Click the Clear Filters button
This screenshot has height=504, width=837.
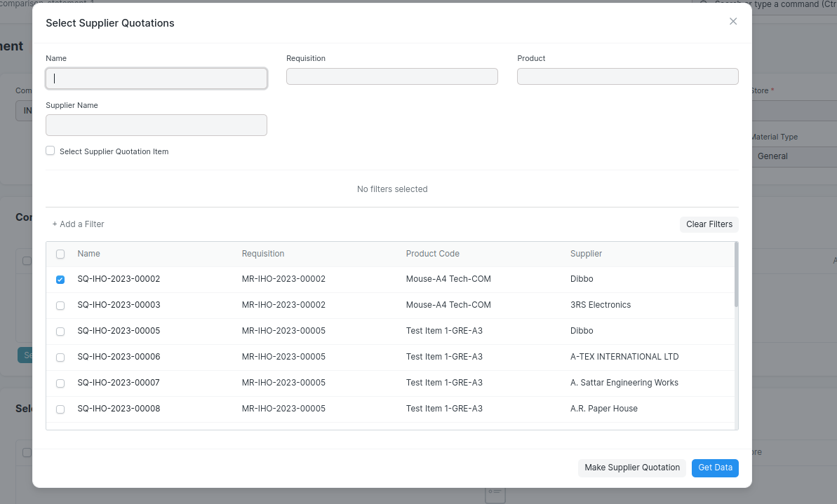[709, 224]
